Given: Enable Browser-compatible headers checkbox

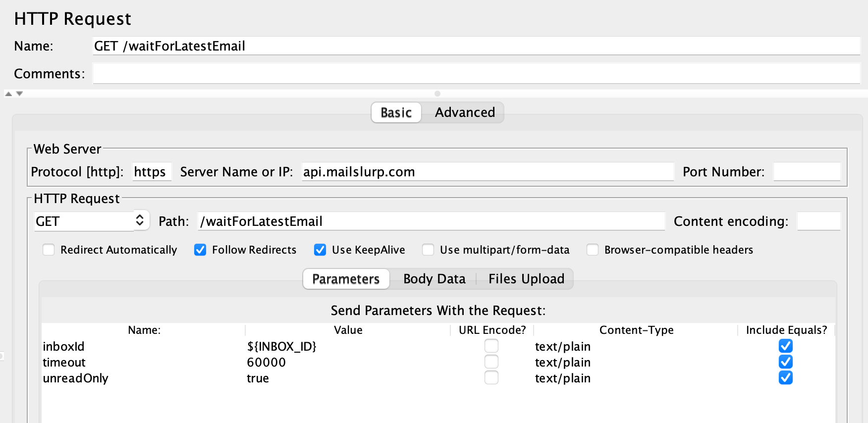Looking at the screenshot, I should click(x=593, y=250).
